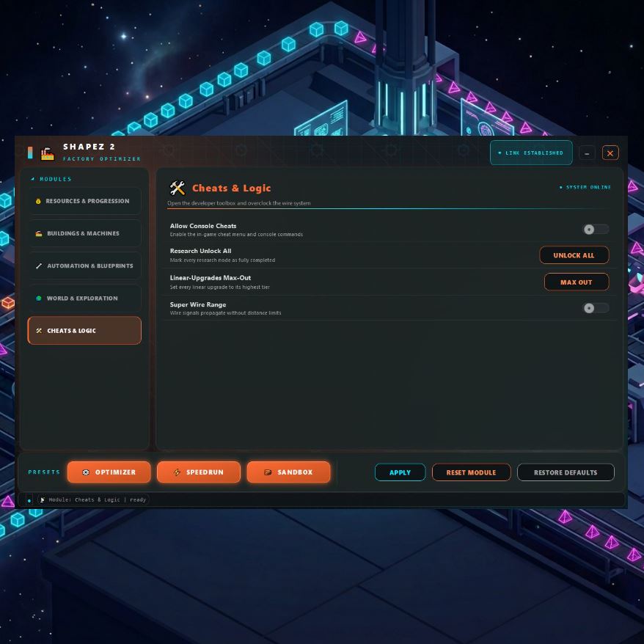Click the 'Cheats & Logic' heading text

click(x=232, y=188)
